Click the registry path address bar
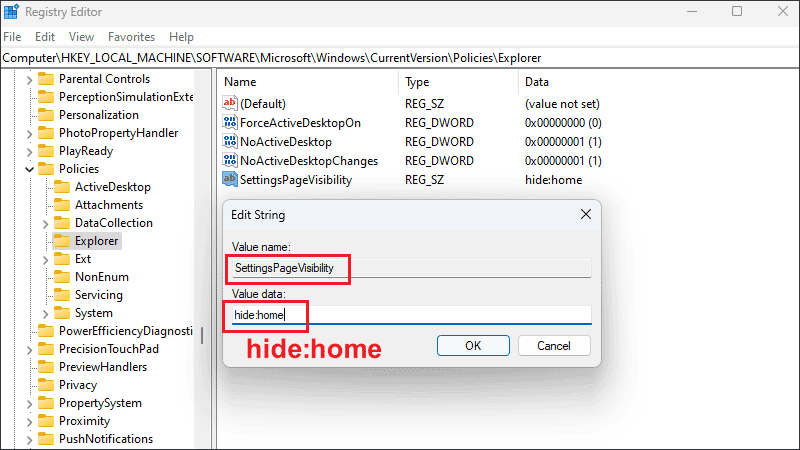This screenshot has height=450, width=800. [400, 58]
